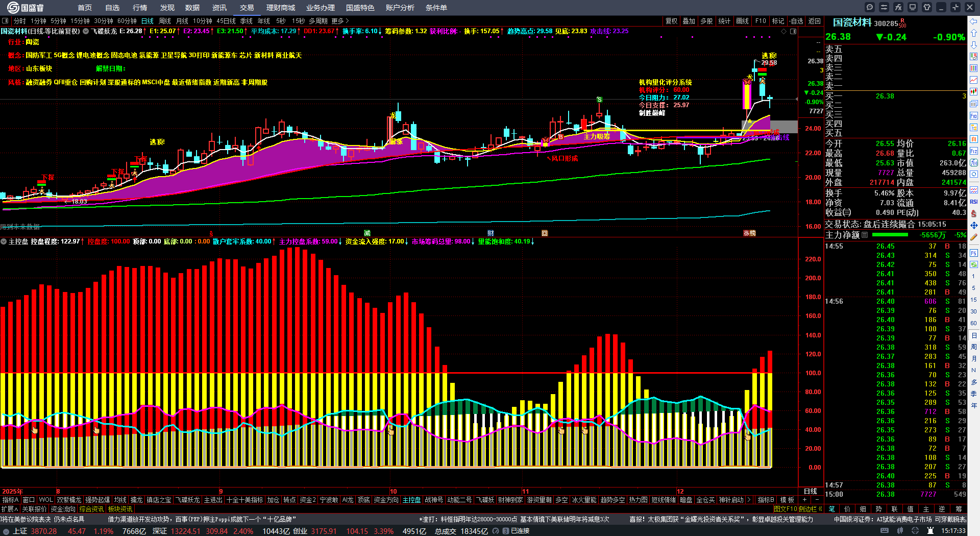The width and height of the screenshot is (980, 536).
Task: Toggle the 复权 price adjustment option
Action: click(x=671, y=21)
